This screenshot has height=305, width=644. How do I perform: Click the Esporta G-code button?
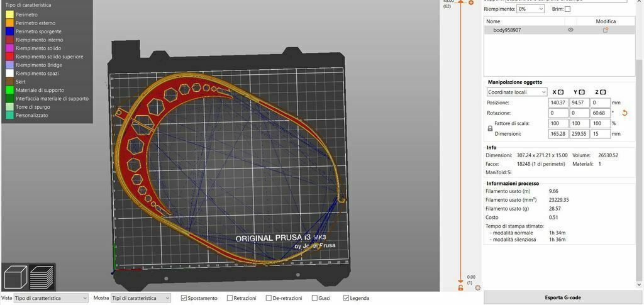[x=563, y=297]
